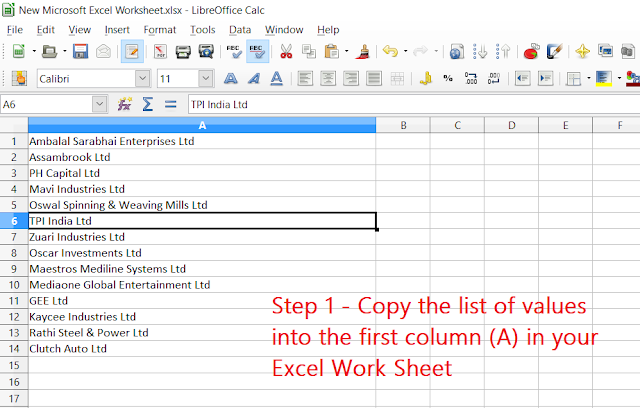Viewport: 640px width, 408px height.
Task: Toggle Underline formatting
Action: [x=276, y=78]
